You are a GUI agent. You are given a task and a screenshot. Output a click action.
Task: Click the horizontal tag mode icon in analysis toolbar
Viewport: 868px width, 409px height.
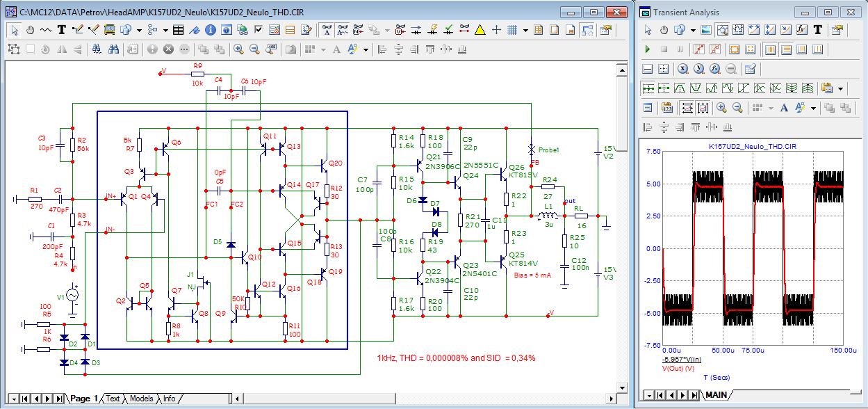[754, 30]
